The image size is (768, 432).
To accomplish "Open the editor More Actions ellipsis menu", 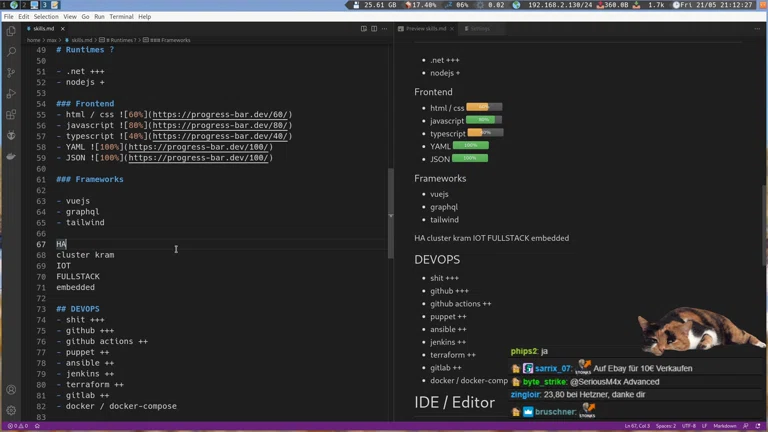I will (x=385, y=29).
